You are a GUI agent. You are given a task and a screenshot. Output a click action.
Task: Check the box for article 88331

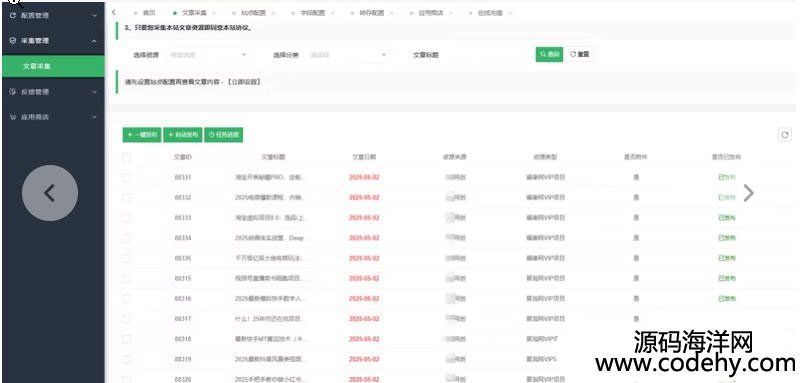click(x=127, y=177)
